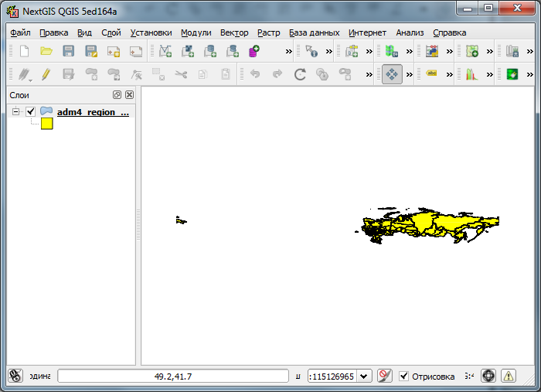The width and height of the screenshot is (541, 392).
Task: Save project with the floppy disk icon
Action: [x=68, y=51]
